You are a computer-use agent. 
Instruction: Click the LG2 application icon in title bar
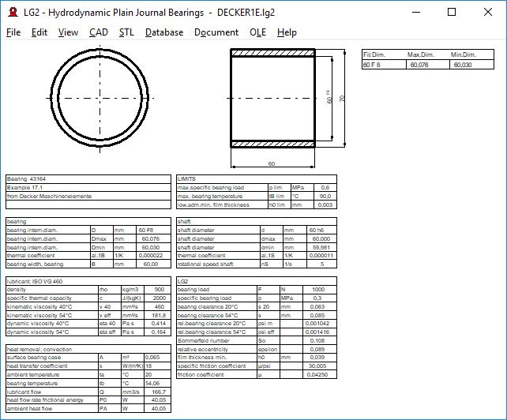pyautogui.click(x=12, y=13)
